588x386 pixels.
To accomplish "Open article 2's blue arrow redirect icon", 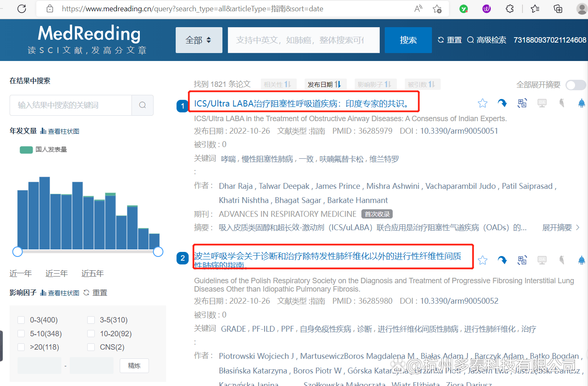I will 502,260.
